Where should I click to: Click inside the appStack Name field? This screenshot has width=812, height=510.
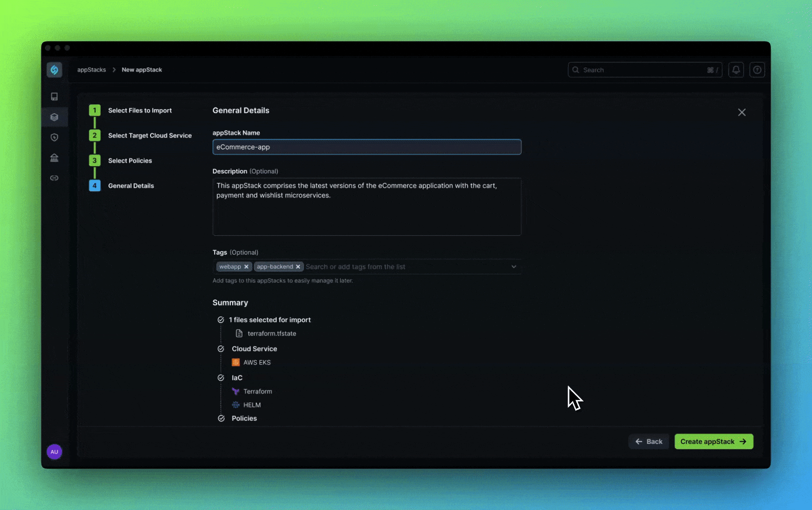(367, 147)
